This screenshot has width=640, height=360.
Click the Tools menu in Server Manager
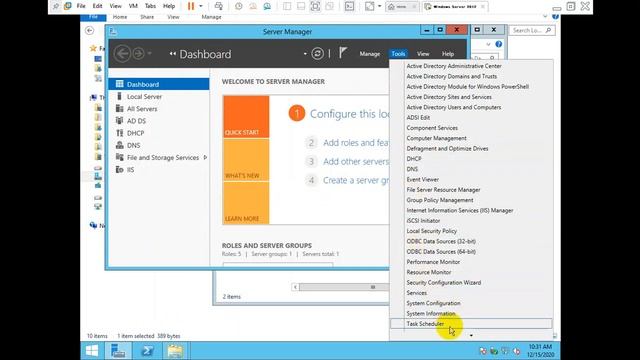coord(398,53)
